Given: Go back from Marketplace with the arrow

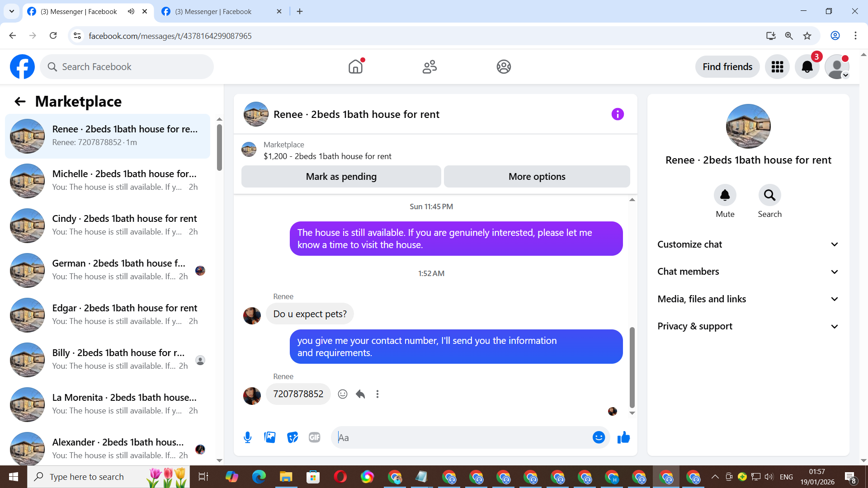Looking at the screenshot, I should coord(20,102).
